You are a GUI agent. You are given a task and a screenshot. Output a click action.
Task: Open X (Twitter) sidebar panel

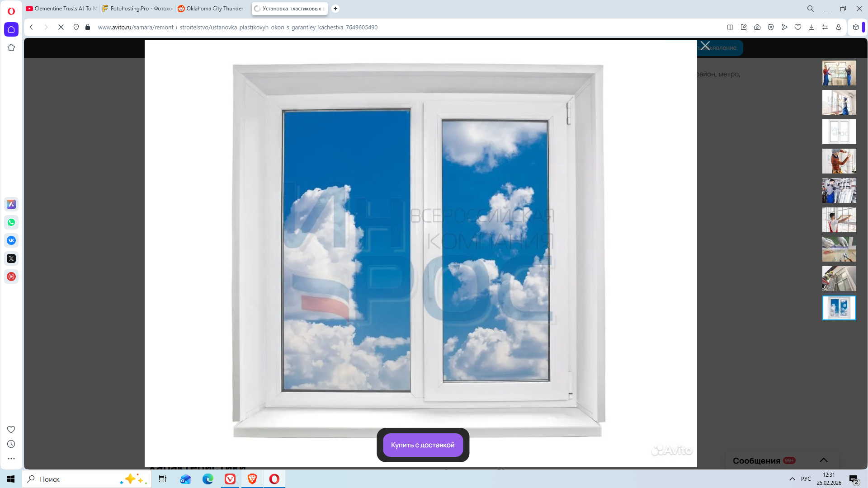point(11,258)
